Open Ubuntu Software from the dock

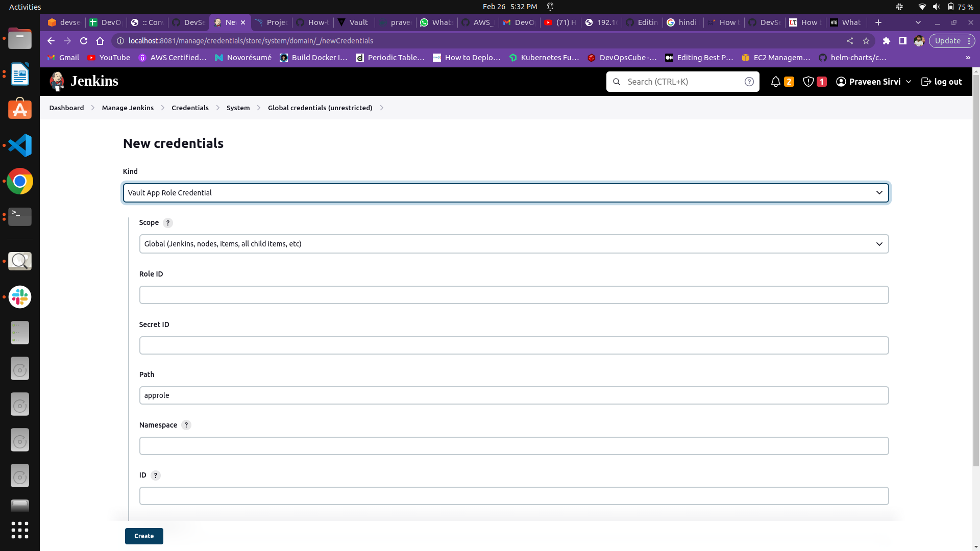tap(20, 109)
